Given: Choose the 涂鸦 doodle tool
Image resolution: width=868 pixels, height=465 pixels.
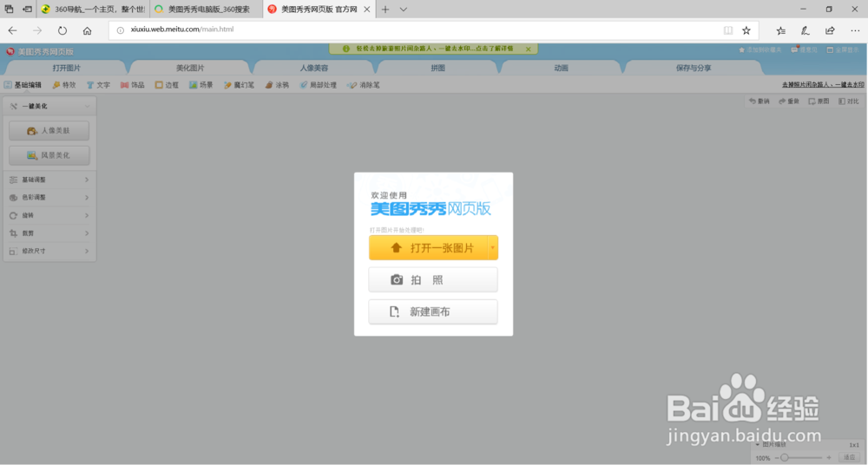Looking at the screenshot, I should (277, 85).
